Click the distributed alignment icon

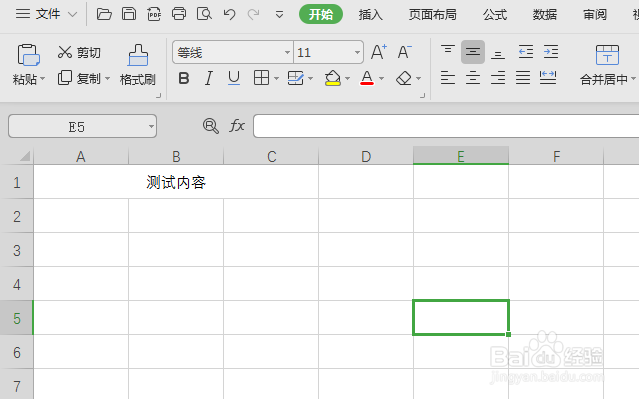(548, 77)
